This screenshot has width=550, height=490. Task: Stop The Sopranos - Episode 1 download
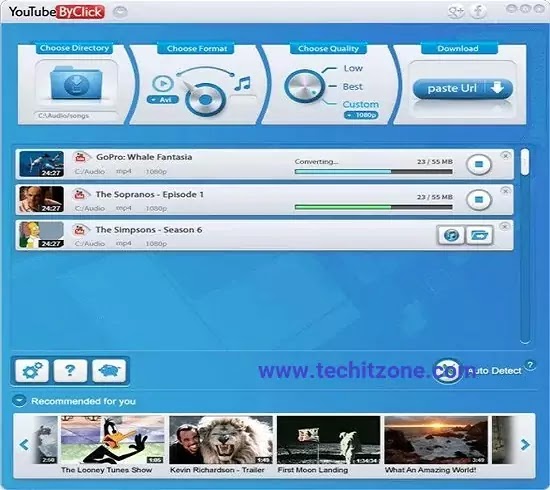(x=479, y=199)
